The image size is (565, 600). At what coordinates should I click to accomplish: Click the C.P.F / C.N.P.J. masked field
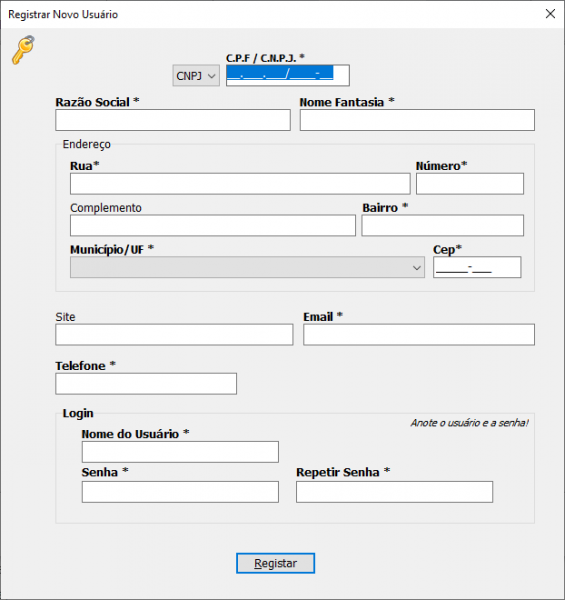click(288, 75)
